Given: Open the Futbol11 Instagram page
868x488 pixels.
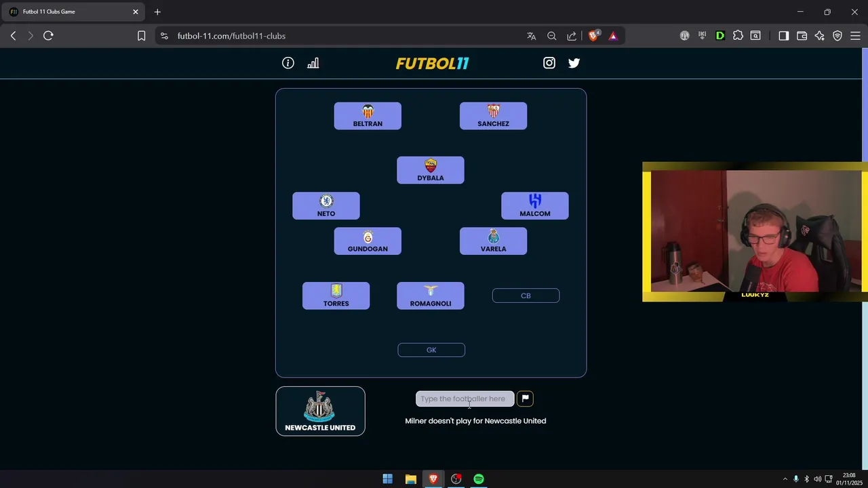Looking at the screenshot, I should pos(549,63).
